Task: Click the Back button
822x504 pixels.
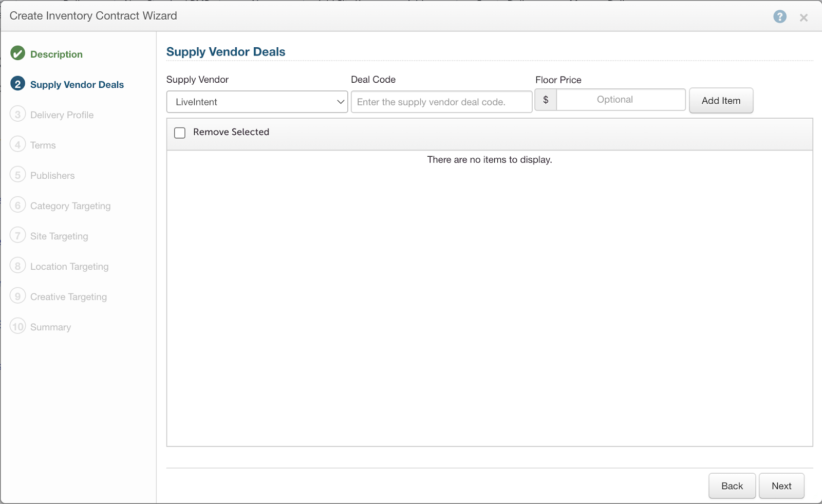Action: (x=732, y=486)
